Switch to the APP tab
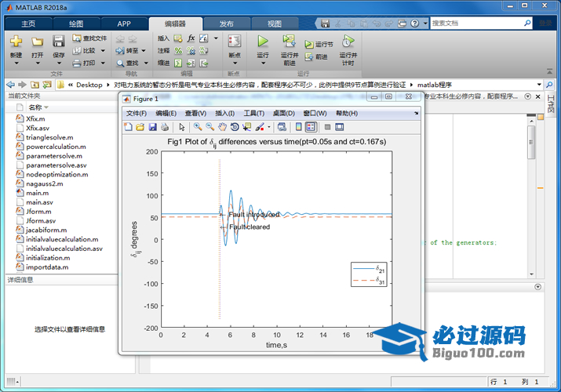 tap(124, 24)
